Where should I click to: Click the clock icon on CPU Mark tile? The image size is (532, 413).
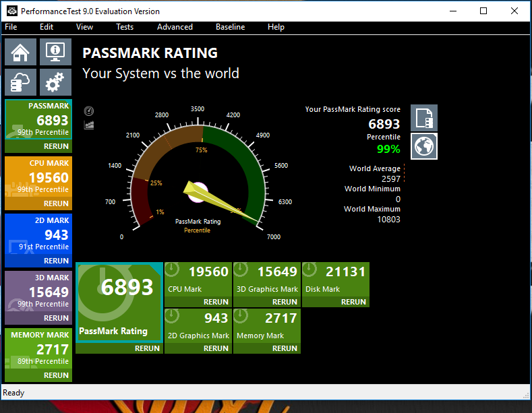point(172,269)
